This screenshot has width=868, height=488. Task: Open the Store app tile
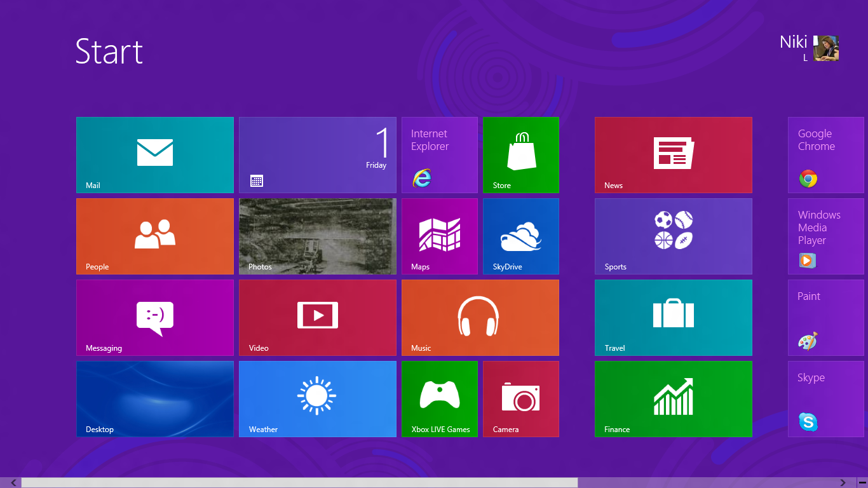pos(521,155)
